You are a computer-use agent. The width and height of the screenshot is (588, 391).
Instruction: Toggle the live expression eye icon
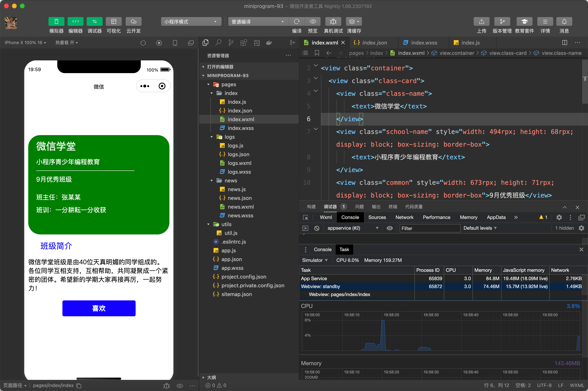pos(389,228)
